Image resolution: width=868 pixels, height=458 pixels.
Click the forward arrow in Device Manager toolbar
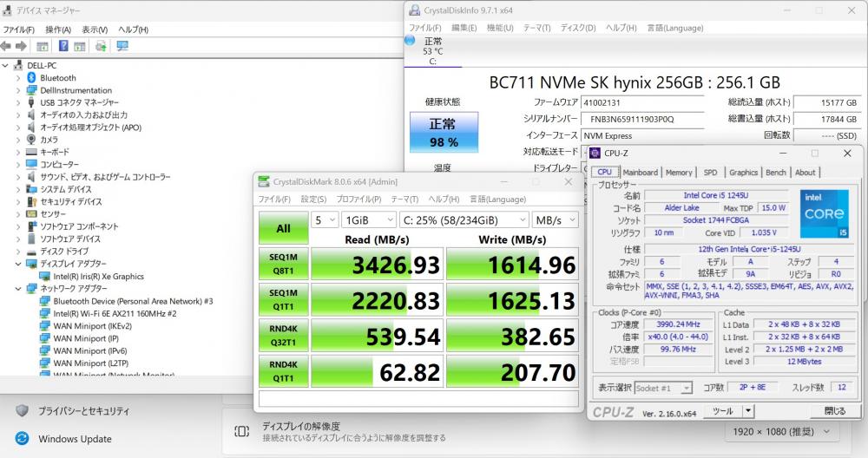pyautogui.click(x=21, y=46)
